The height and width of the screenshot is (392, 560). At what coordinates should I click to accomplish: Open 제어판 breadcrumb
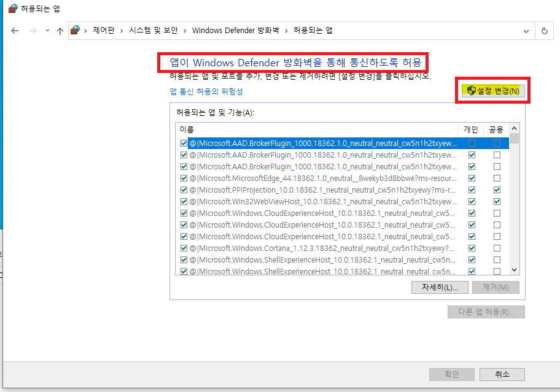[104, 30]
